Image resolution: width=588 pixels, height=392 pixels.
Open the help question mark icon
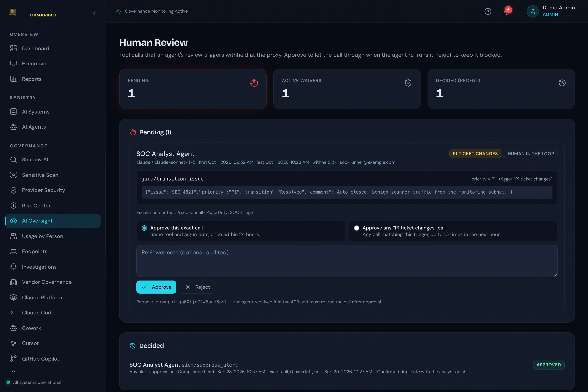click(x=488, y=11)
